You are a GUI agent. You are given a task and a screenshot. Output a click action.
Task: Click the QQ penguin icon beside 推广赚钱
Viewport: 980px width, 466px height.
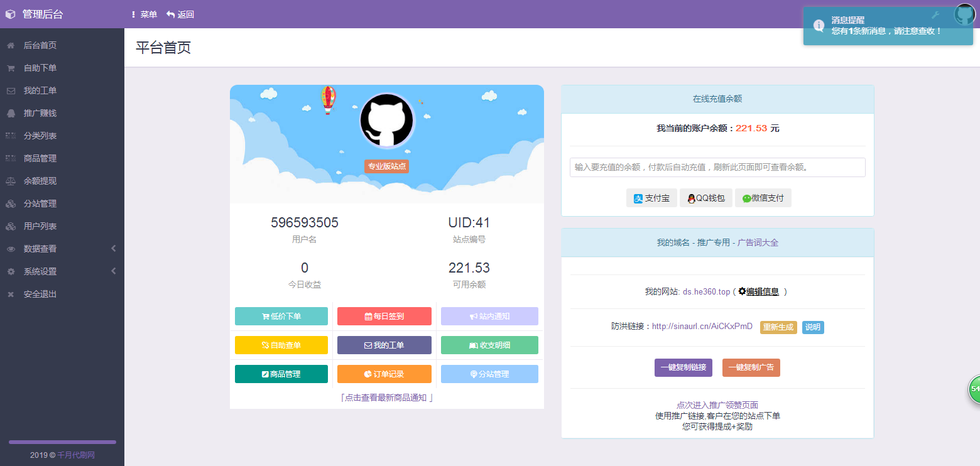point(11,113)
